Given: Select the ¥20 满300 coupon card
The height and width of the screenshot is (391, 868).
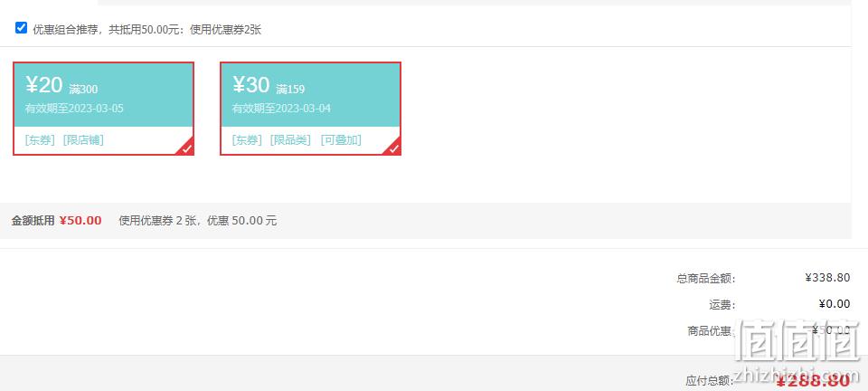Looking at the screenshot, I should (103, 109).
